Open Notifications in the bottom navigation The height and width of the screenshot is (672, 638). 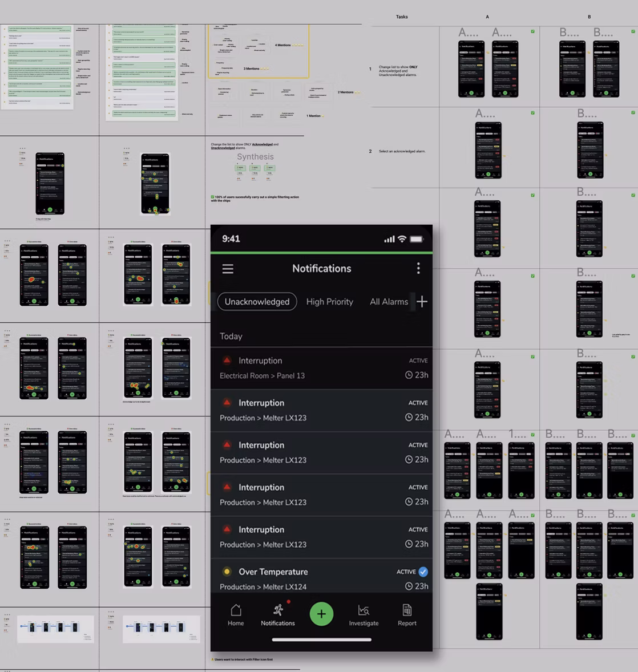(x=278, y=615)
